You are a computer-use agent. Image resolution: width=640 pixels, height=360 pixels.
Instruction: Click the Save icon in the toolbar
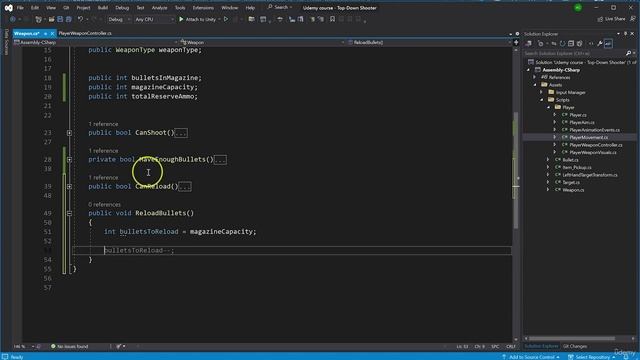tap(60, 19)
